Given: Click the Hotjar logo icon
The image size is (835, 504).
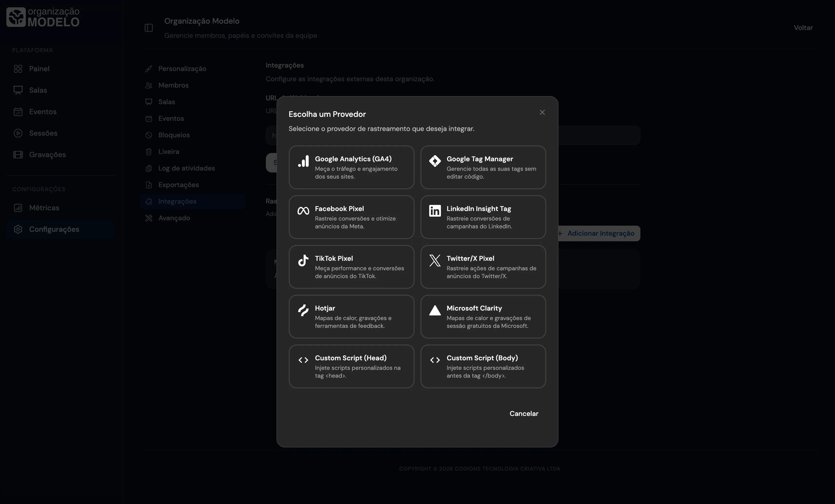Looking at the screenshot, I should point(303,310).
